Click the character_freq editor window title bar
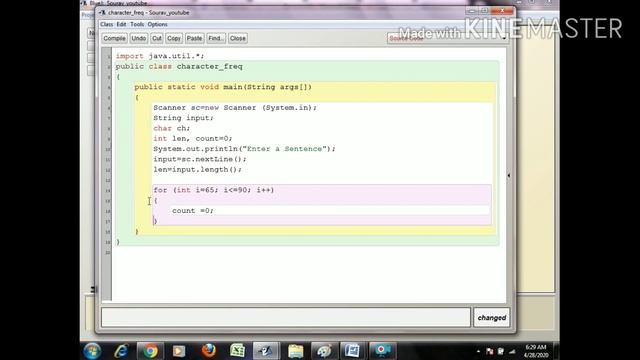Screen dimensions: 640x360 pyautogui.click(x=282, y=13)
